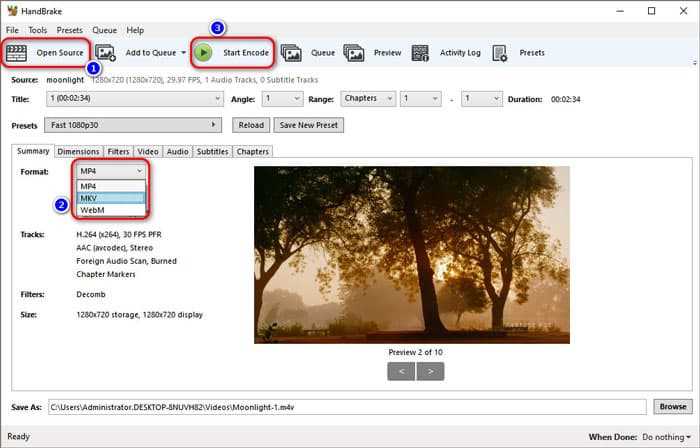Screen dimensions: 700x448
Task: Switch to the Dimensions tab
Action: coord(78,152)
